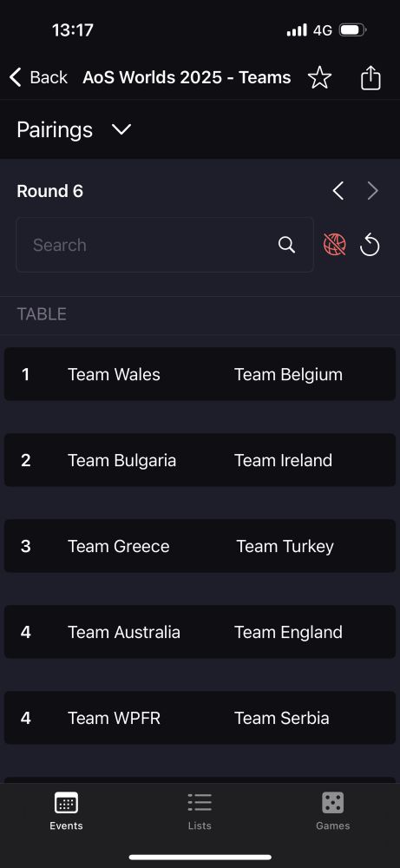Screen dimensions: 400x868
Task: Tap the star favorite icon
Action: [319, 77]
